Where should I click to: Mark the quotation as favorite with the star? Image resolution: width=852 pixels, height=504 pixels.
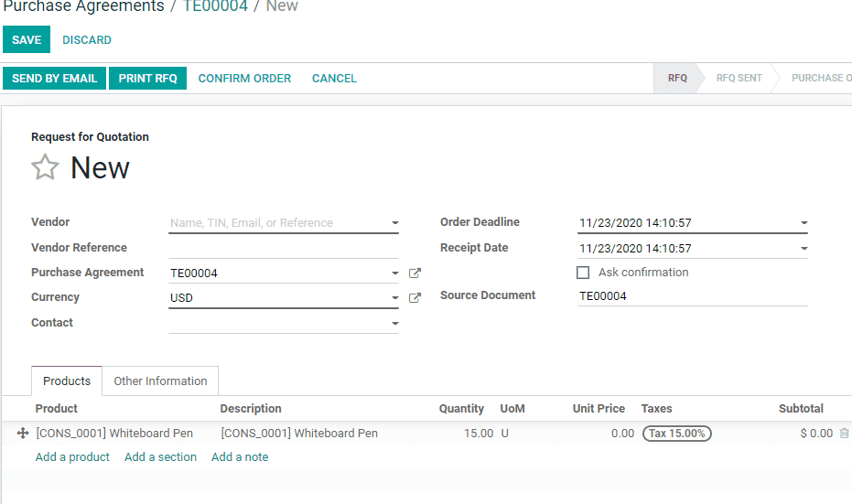tap(45, 166)
